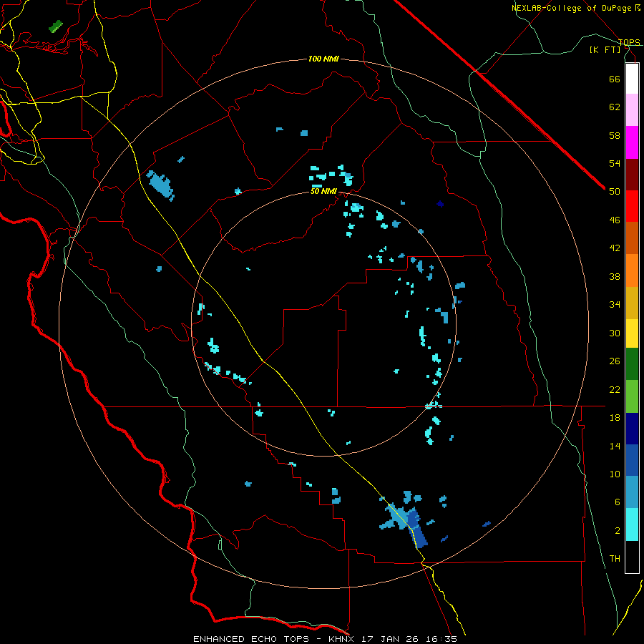Image resolution: width=644 pixels, height=644 pixels.
Task: Click the '100 NMI' range ring label
Action: point(323,59)
